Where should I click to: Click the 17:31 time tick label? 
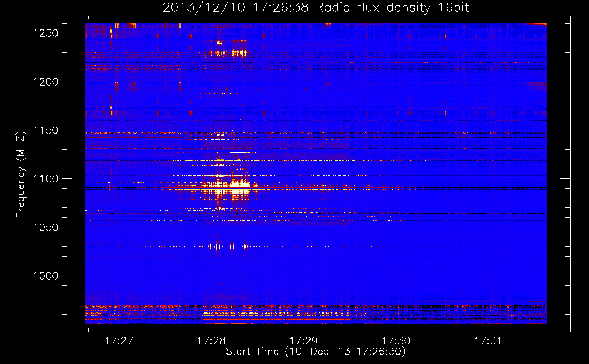[488, 341]
